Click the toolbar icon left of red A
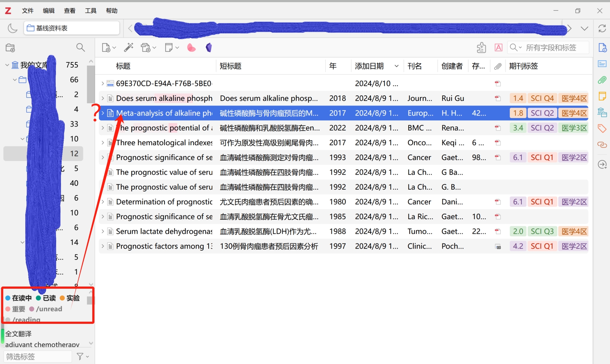This screenshot has height=364, width=610. (x=481, y=47)
